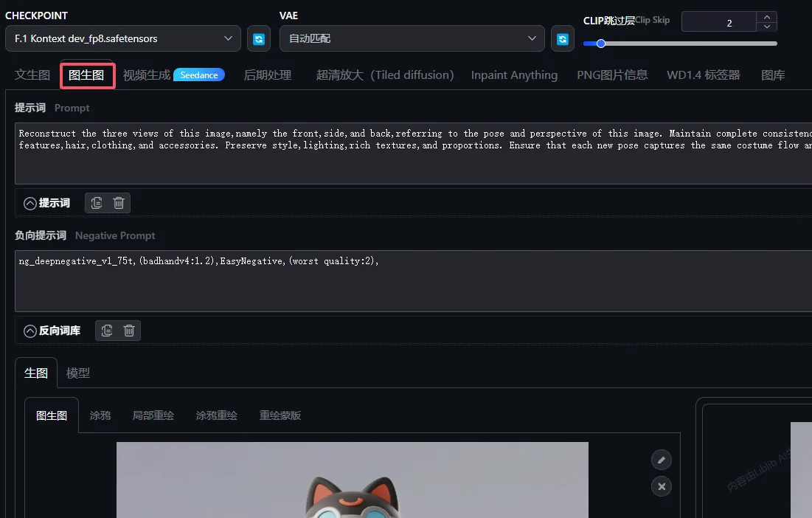Click into the positive Prompt text area
812x518 pixels.
pos(413,153)
